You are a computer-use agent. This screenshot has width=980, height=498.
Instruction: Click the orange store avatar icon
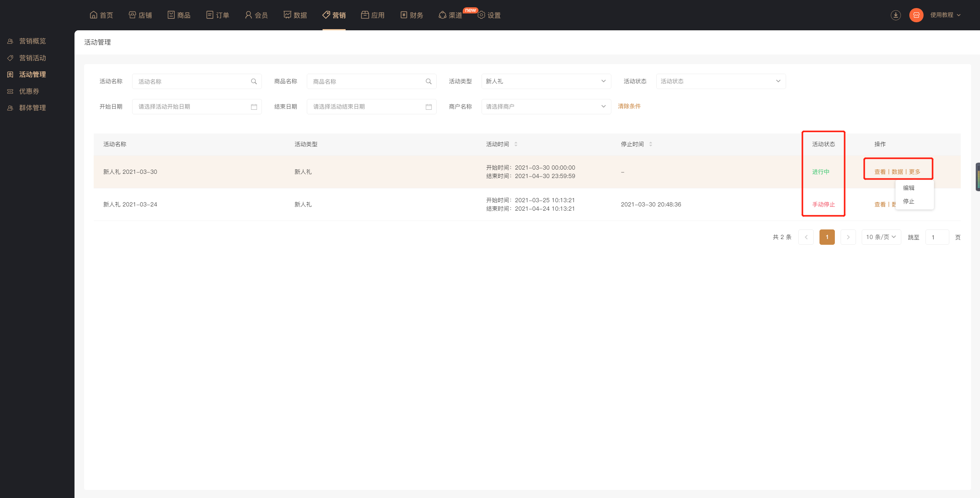pyautogui.click(x=916, y=15)
